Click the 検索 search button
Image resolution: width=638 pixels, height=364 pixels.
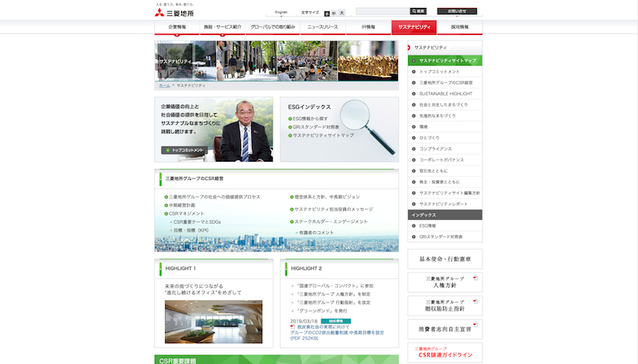pyautogui.click(x=418, y=11)
